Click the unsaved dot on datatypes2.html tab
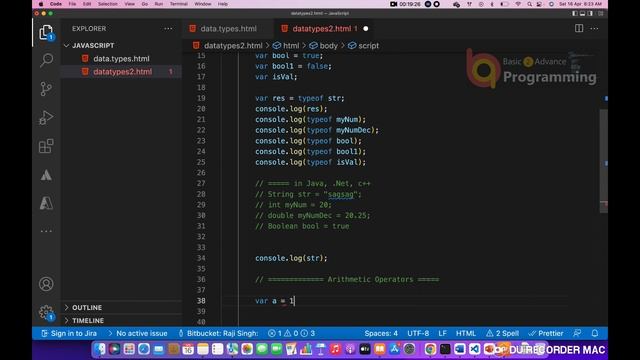640x360 pixels. pos(366,29)
